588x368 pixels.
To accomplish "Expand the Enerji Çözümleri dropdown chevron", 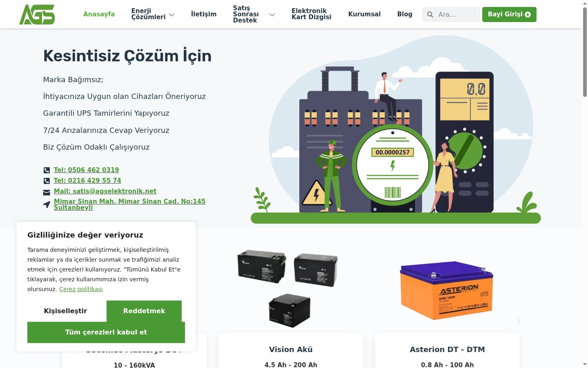I will click(171, 15).
